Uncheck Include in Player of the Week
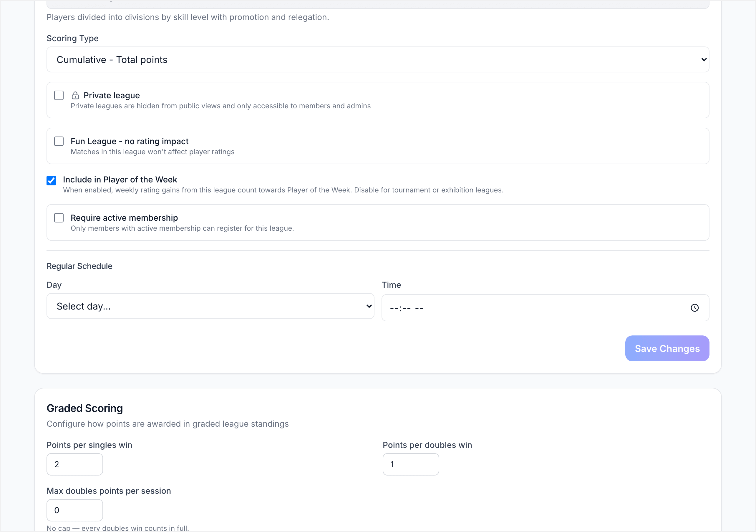The image size is (756, 532). [x=51, y=180]
